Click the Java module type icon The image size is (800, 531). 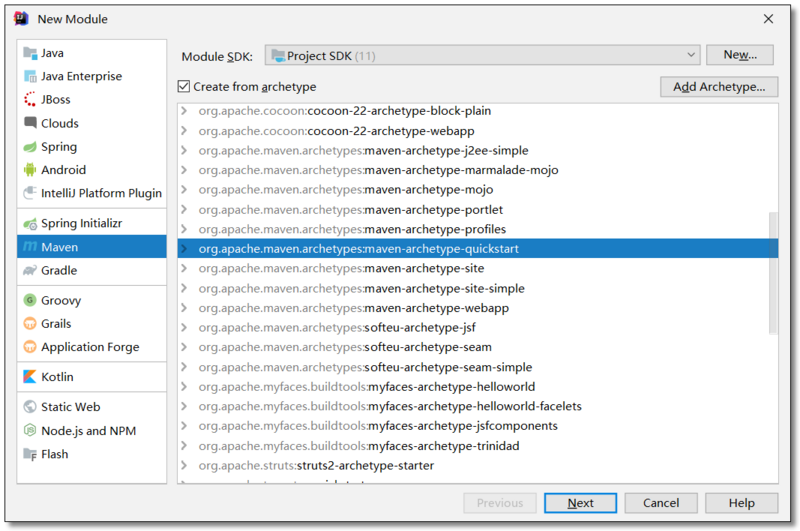(x=30, y=53)
